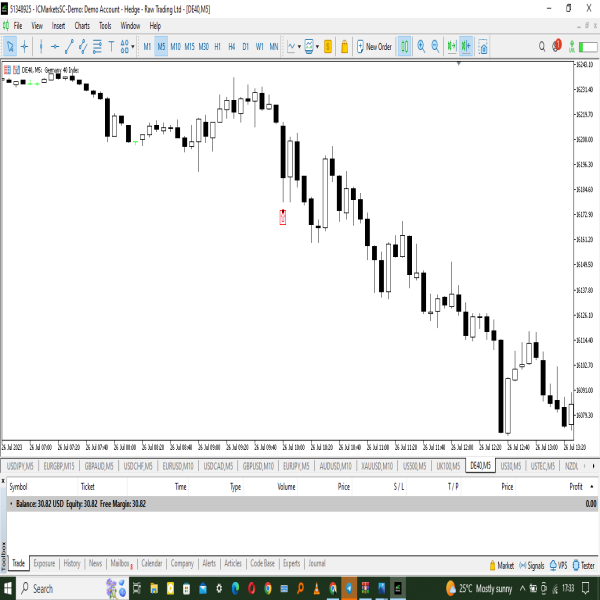Click the Market link in status bar

point(502,566)
